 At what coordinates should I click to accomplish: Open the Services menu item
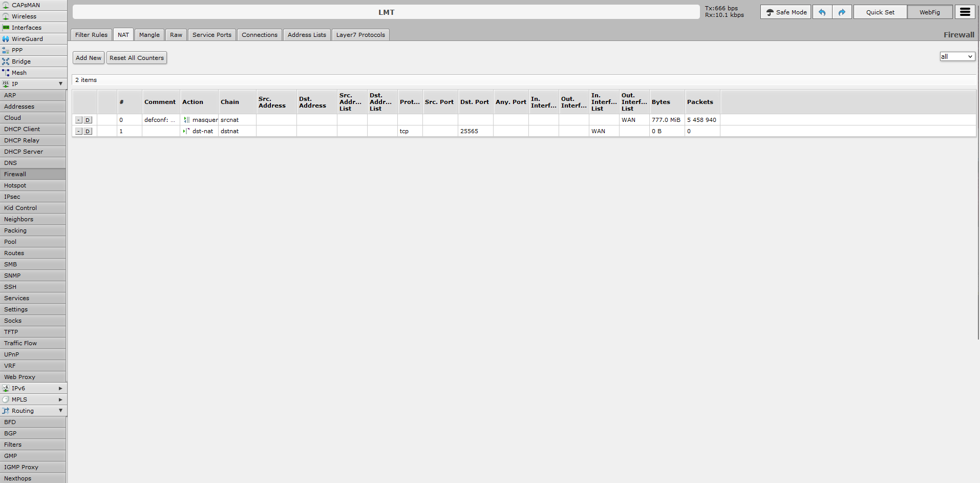33,298
